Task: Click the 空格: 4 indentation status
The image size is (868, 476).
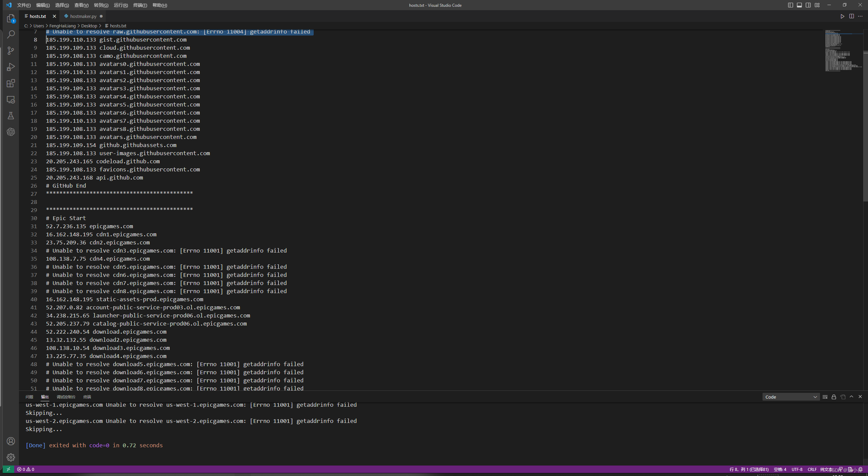Action: (780, 469)
